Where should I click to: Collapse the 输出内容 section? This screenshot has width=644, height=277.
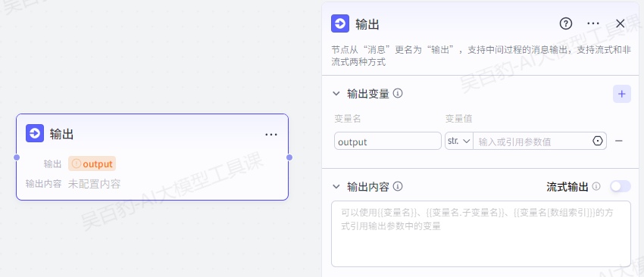336,187
